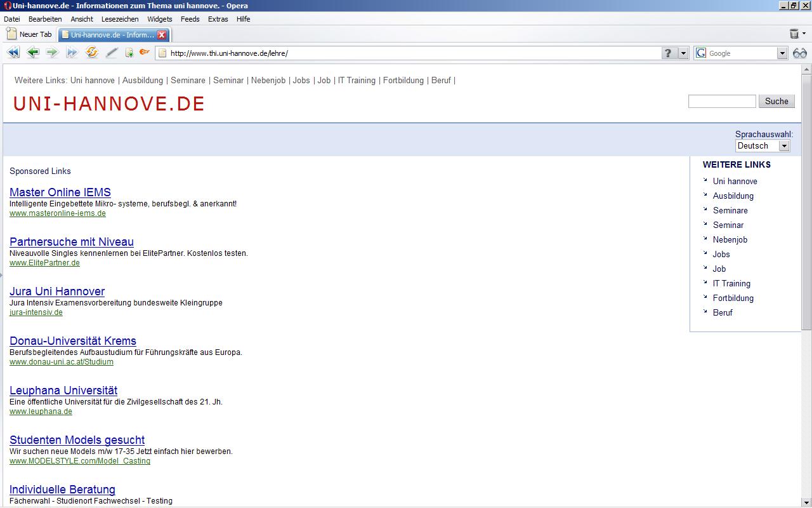Click the Suche button

point(776,101)
